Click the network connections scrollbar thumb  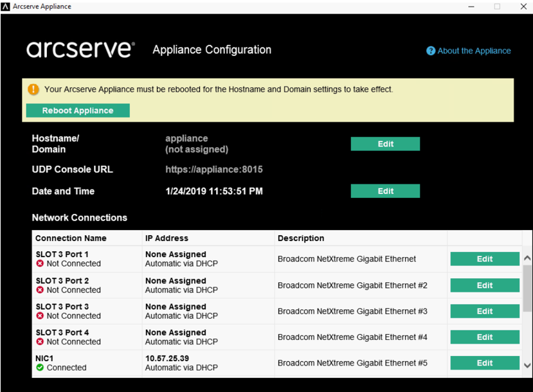coord(527,289)
